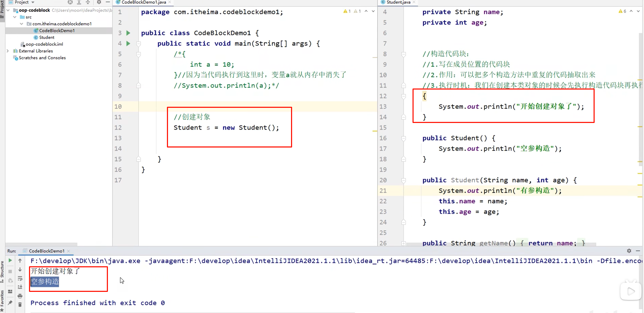Click expand all icon in Project panel
This screenshot has width=644, height=313.
[x=79, y=2]
